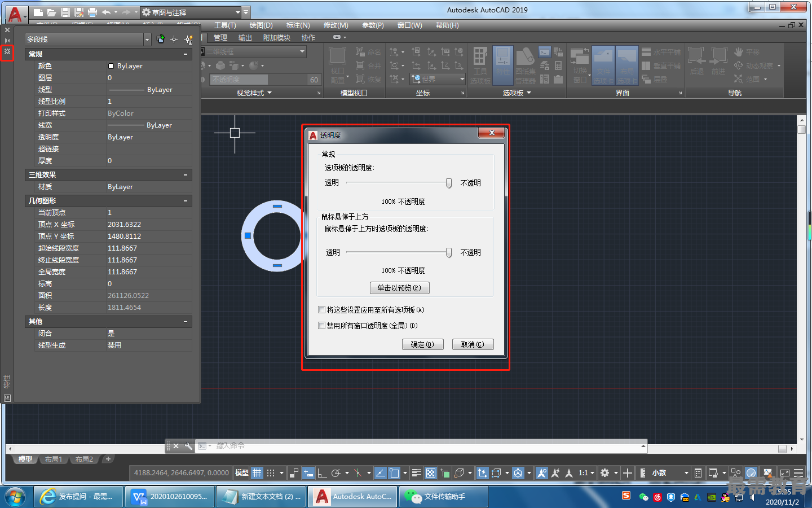Check 'Disable all window transparency (global)' box
The image size is (812, 508).
(322, 326)
